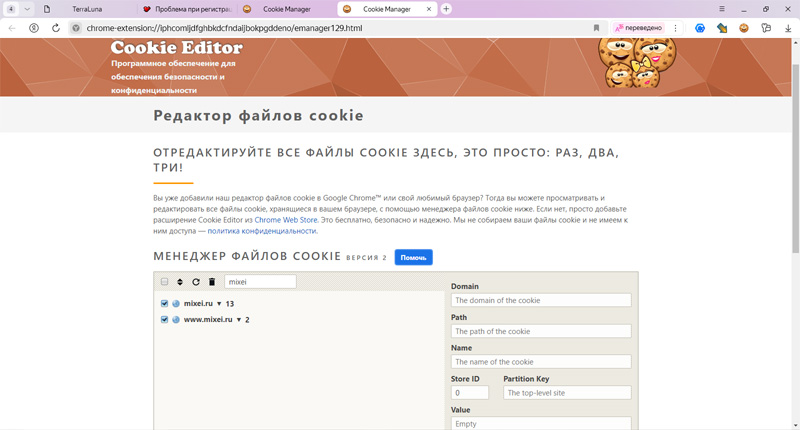Expand the www.mixei.ru cookie list arrow
The width and height of the screenshot is (800, 430).
(x=238, y=320)
